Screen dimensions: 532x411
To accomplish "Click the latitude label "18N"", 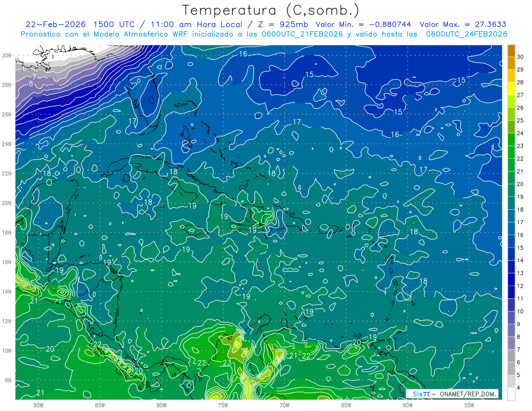I will (x=7, y=232).
